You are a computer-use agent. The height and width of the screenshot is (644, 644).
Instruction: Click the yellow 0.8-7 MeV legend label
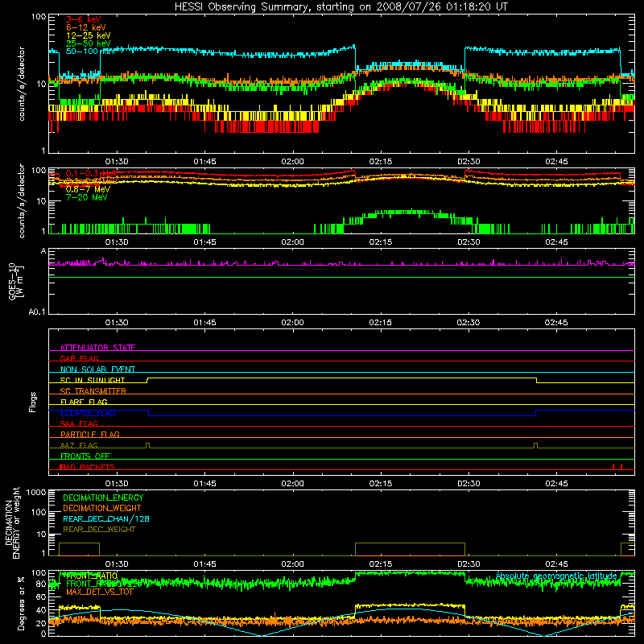(88, 189)
